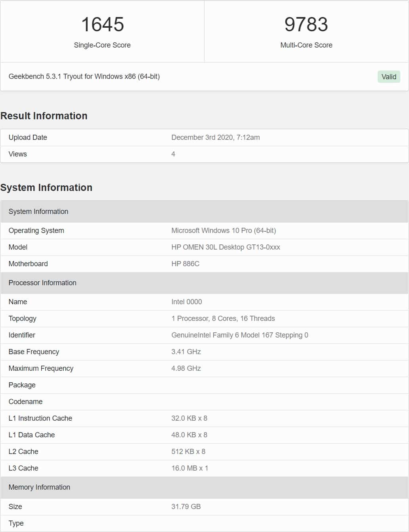Click the Memory Information section header
The image size is (409, 532).
coord(204,487)
